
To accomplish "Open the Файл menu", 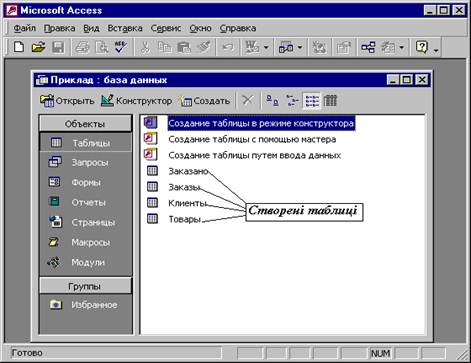I will [24, 28].
